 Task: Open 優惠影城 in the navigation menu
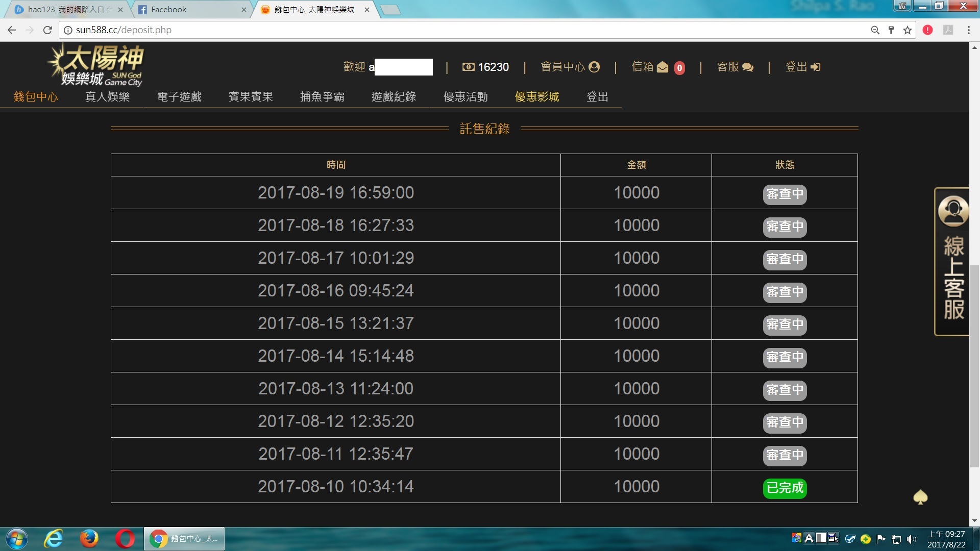537,97
